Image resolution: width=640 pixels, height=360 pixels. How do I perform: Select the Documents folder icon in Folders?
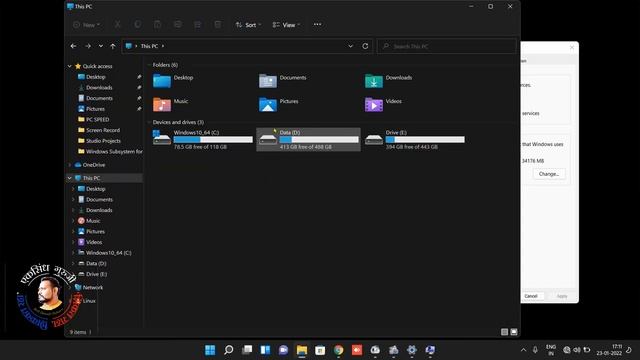(x=268, y=81)
